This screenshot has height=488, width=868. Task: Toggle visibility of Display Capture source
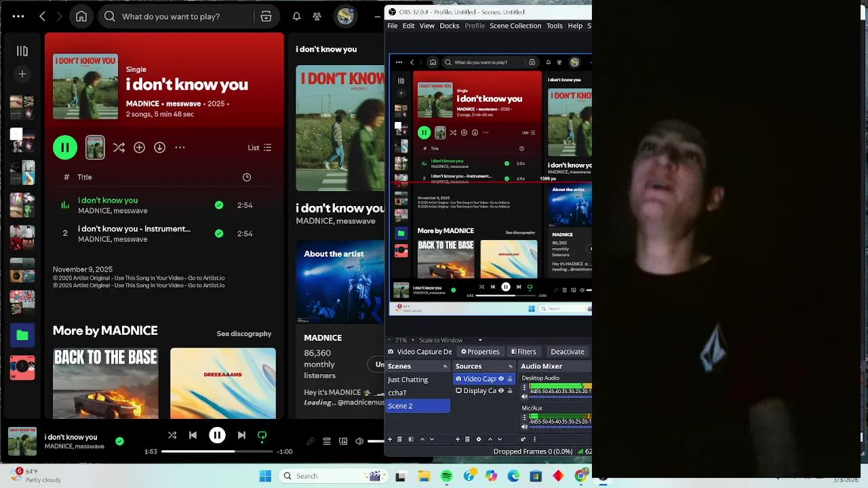pos(501,390)
